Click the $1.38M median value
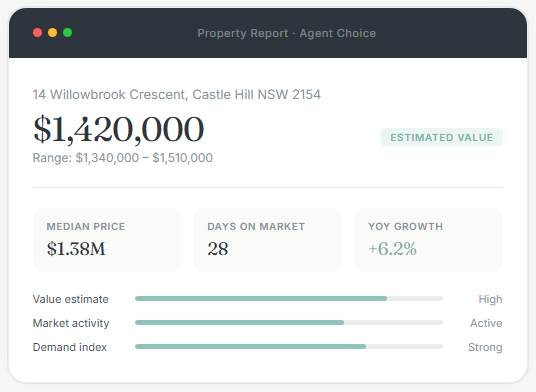 [x=76, y=248]
